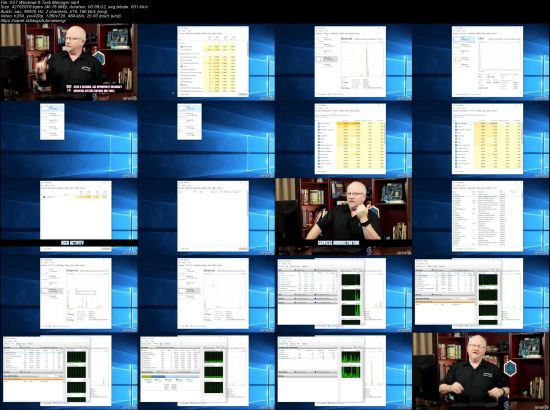
Task: Open the thumbnail captioned Services Administration
Action: 343,216
